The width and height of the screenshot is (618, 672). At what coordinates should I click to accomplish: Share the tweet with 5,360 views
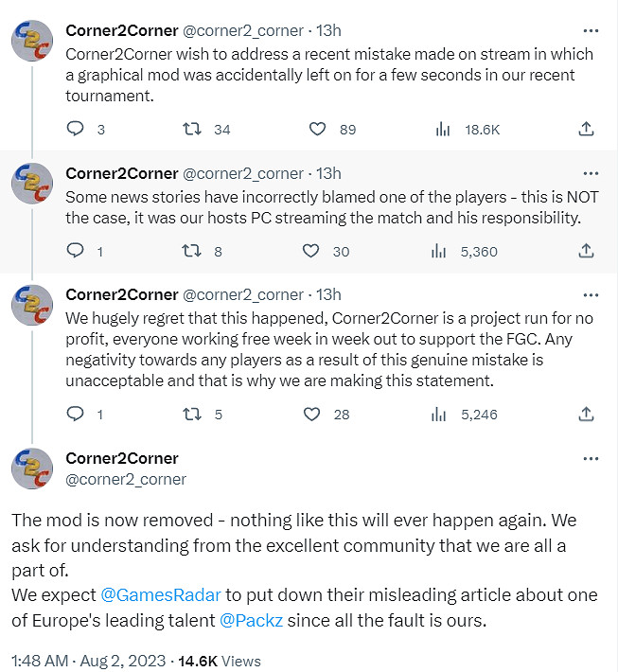(x=586, y=251)
